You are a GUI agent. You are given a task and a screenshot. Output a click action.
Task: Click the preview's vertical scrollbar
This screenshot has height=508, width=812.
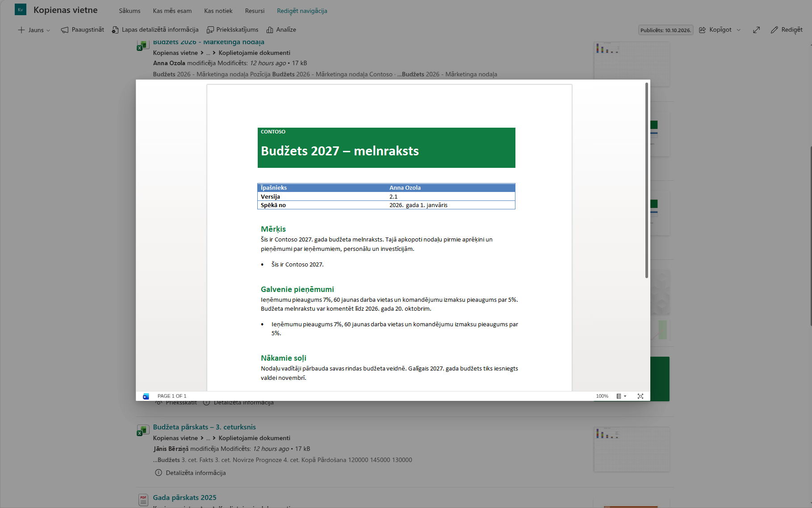(x=646, y=180)
